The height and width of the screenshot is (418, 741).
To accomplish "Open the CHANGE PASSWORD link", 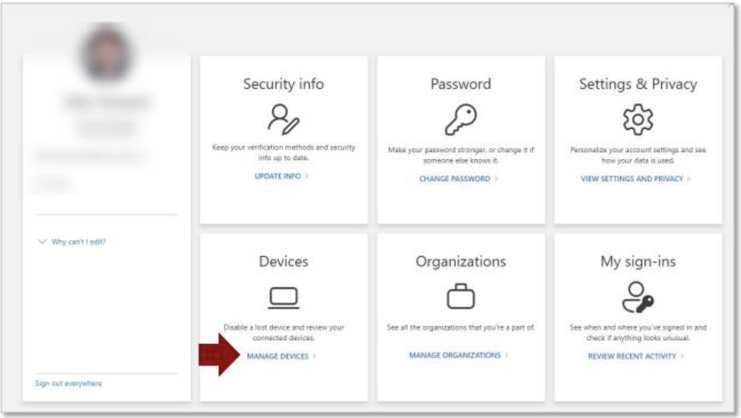I will tap(459, 179).
